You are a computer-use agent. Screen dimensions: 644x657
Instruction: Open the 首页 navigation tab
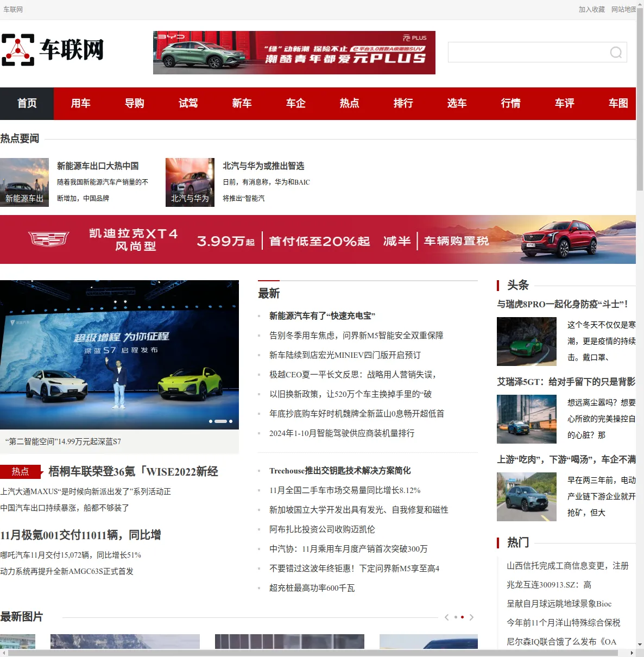coord(27,103)
